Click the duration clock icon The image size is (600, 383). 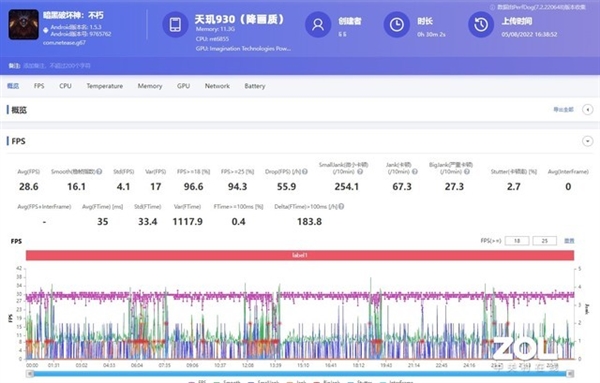pos(396,24)
